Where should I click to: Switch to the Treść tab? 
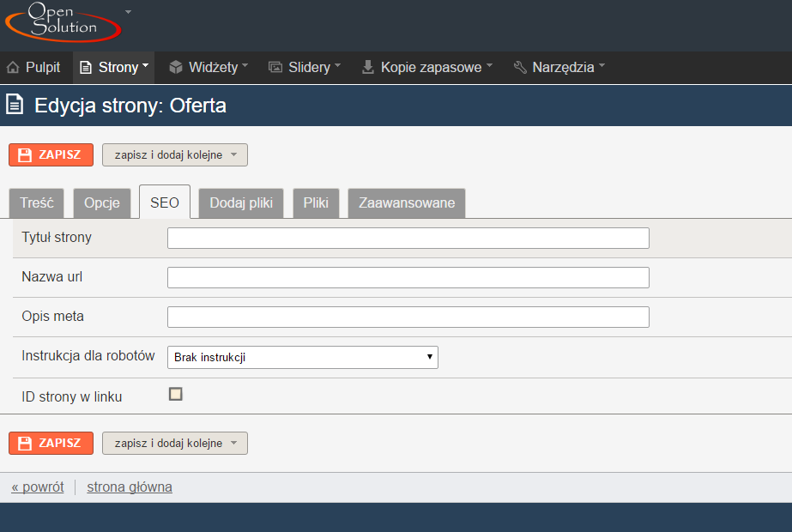click(x=36, y=203)
